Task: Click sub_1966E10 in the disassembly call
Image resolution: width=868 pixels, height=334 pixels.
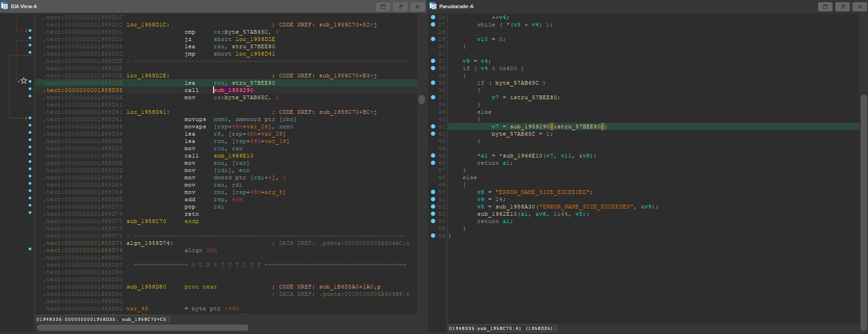Action: point(234,156)
